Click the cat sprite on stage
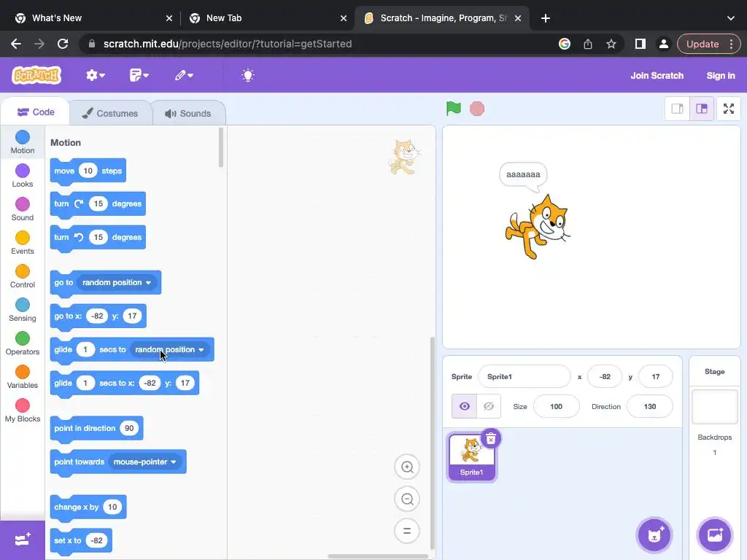747x560 pixels. coord(538,227)
